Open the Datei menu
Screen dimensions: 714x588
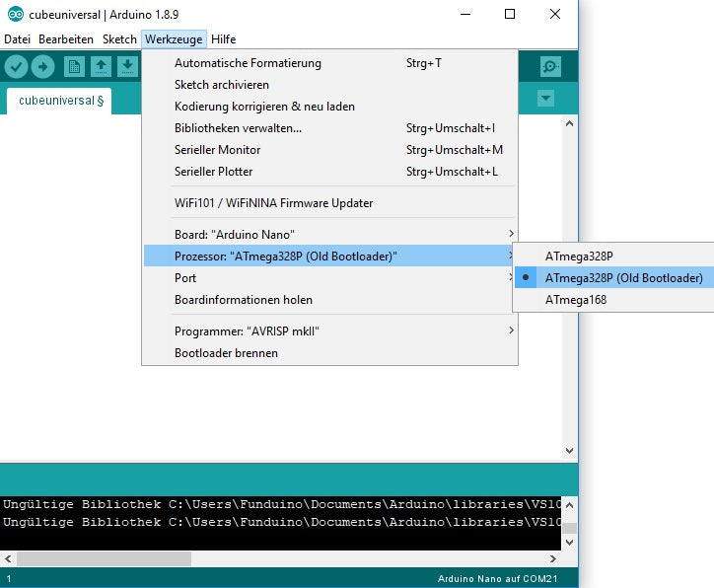tap(18, 39)
